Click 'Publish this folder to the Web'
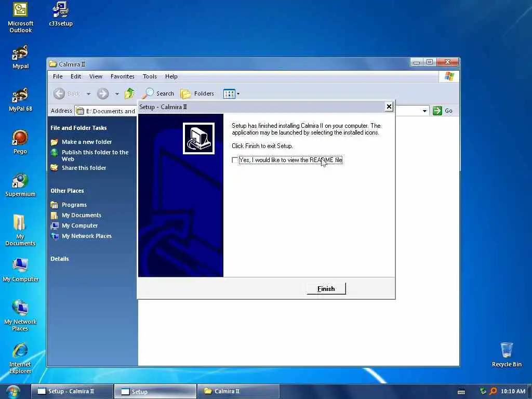Screen dimensions: 532x399 (95, 155)
